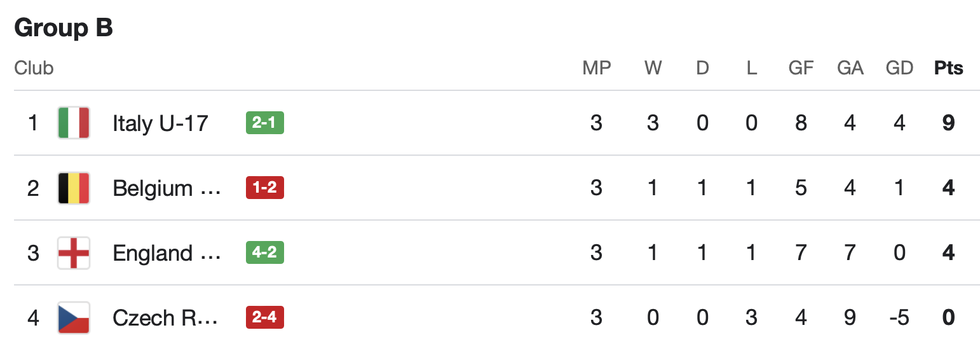The image size is (980, 351).
Task: Open the red 2-4 result badge
Action: point(265,318)
